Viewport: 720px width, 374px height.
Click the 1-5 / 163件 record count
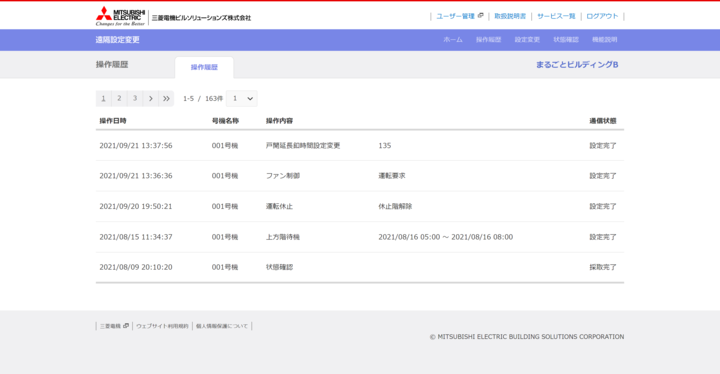(203, 99)
